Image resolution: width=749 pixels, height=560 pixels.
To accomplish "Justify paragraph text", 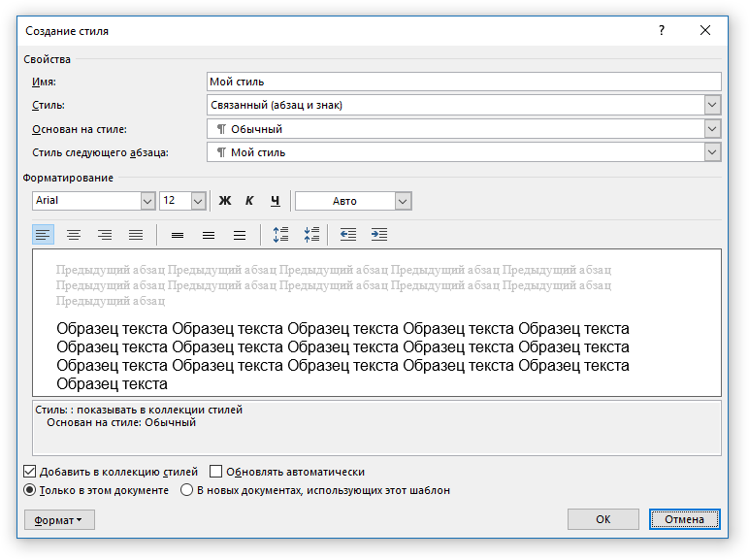I will 136,235.
